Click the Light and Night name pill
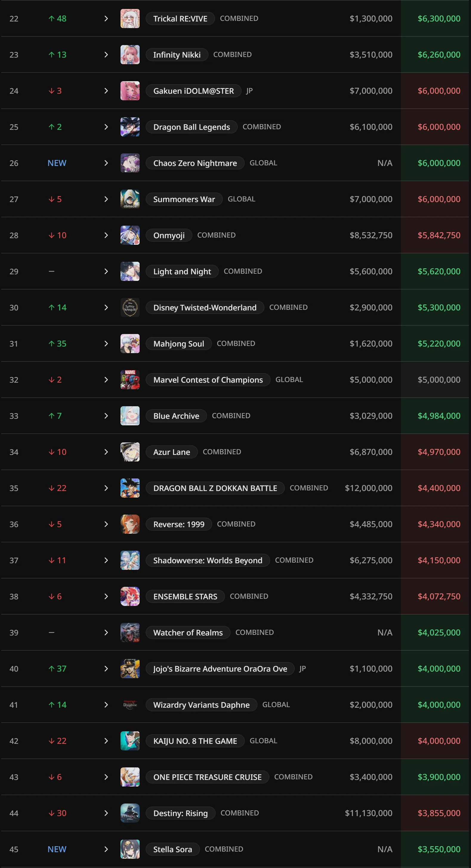Image resolution: width=471 pixels, height=868 pixels. point(182,271)
